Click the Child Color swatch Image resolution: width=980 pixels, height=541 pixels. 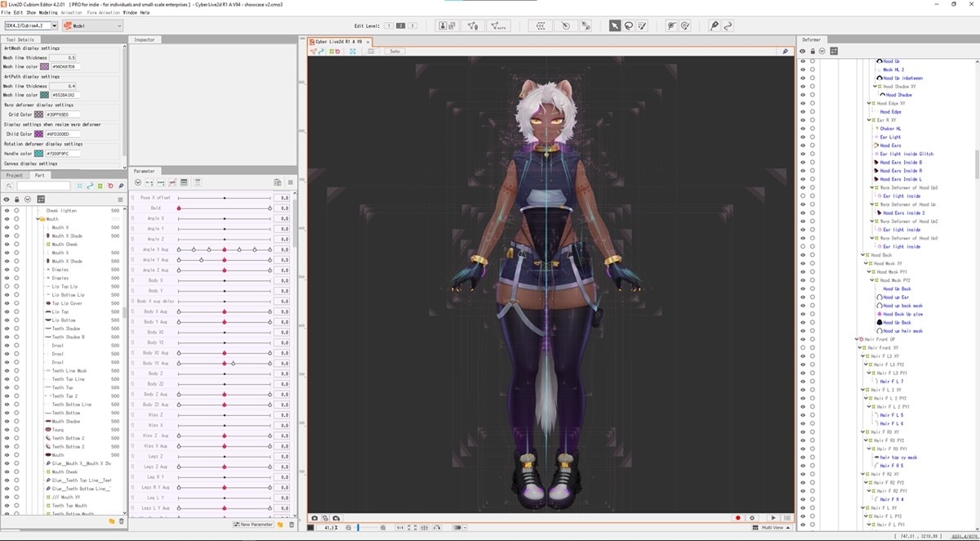tap(40, 134)
